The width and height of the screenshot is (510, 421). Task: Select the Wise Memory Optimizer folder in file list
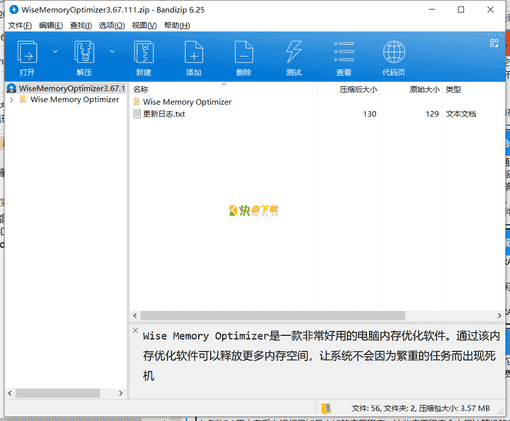[187, 102]
